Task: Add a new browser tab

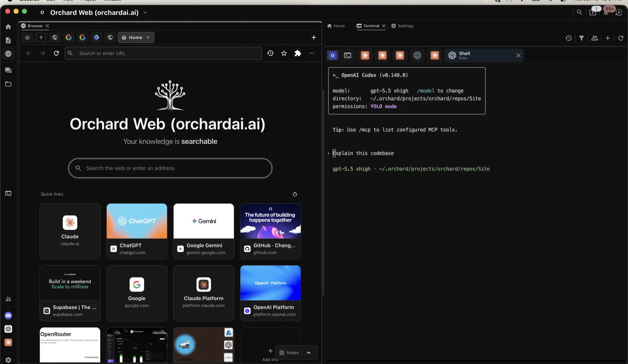Action: click(314, 37)
